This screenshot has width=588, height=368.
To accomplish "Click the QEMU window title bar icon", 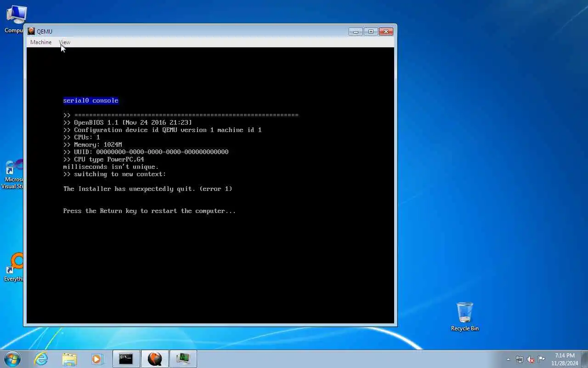I will pos(31,31).
